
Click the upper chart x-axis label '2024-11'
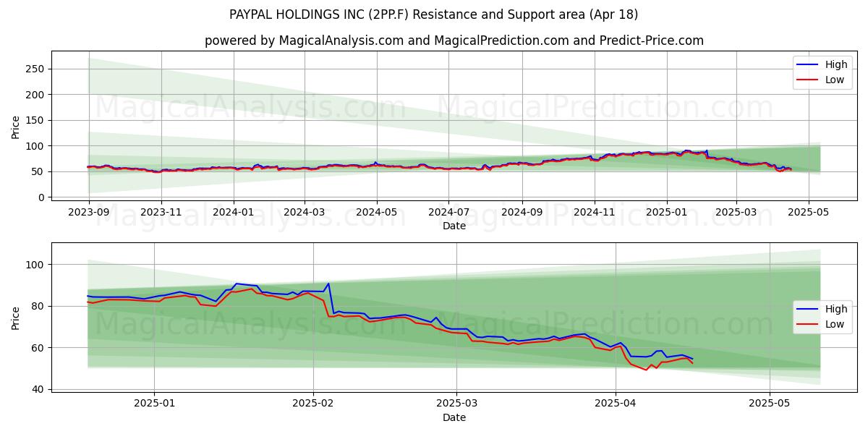[593, 214]
